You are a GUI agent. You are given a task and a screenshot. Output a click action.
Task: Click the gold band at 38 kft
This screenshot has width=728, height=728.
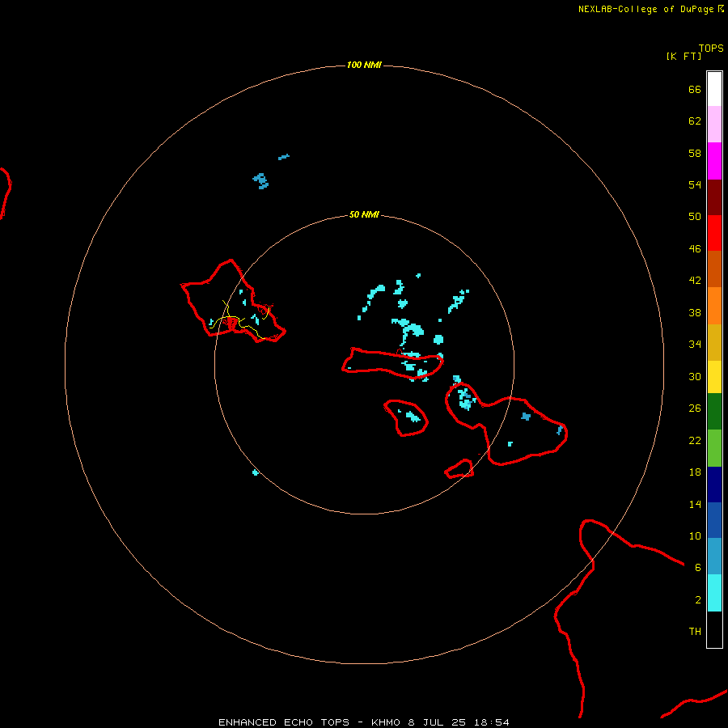click(714, 342)
